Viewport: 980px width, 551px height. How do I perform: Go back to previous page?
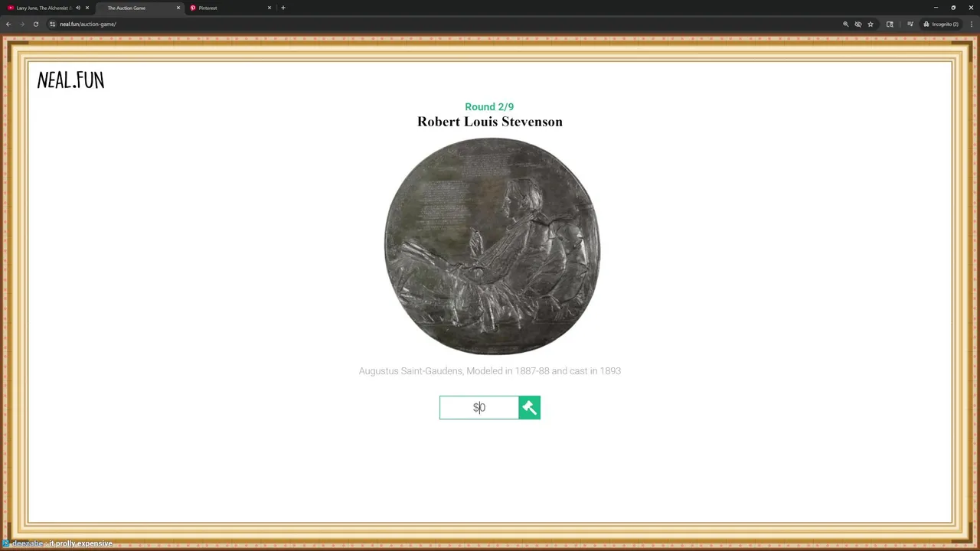tap(8, 24)
